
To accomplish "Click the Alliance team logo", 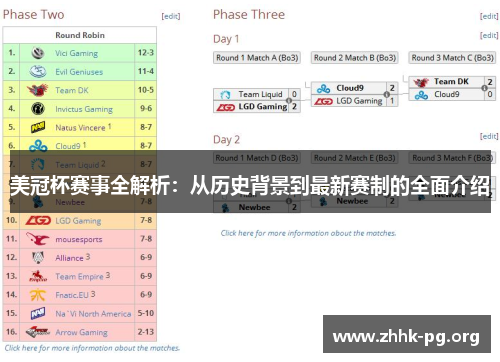I will (x=38, y=257).
